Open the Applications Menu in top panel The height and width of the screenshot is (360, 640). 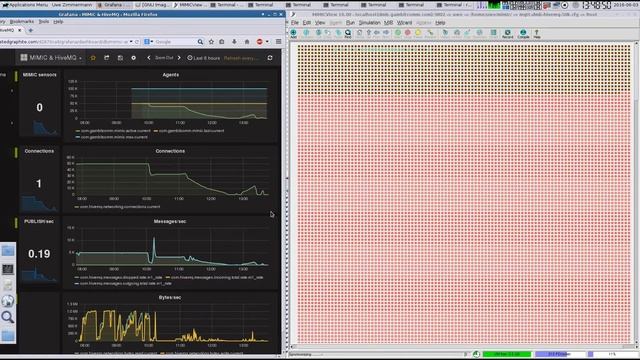[25, 5]
